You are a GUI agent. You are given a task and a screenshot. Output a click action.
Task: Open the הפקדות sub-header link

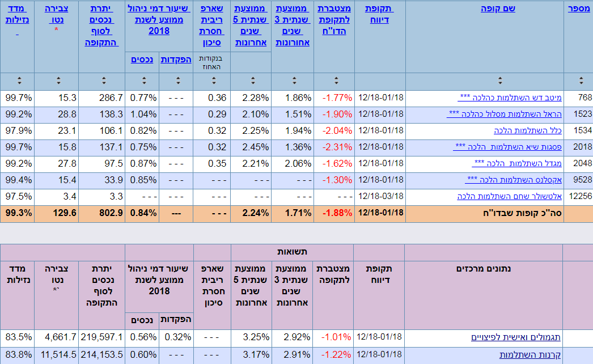[176, 60]
